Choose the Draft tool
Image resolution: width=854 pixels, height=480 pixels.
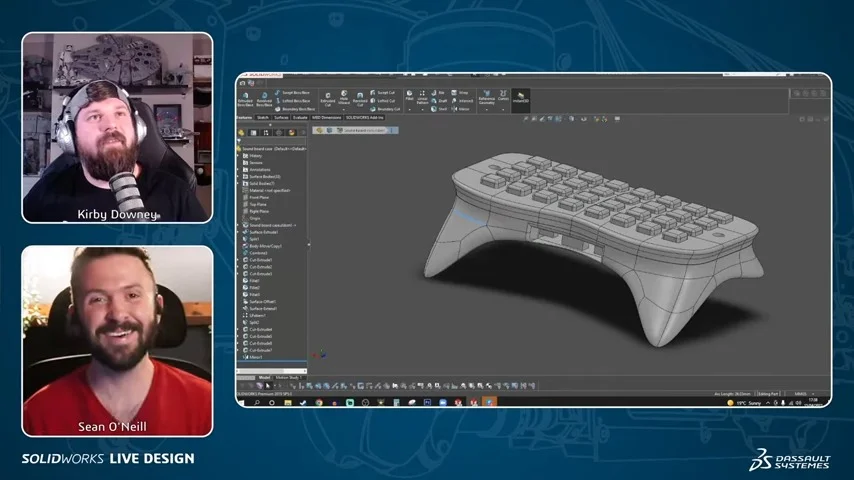tap(439, 101)
